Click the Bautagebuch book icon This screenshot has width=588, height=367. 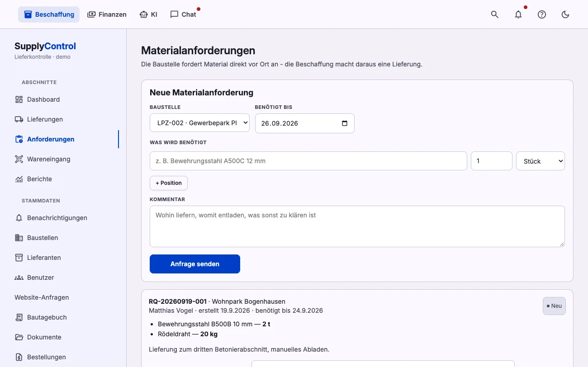pos(19,317)
